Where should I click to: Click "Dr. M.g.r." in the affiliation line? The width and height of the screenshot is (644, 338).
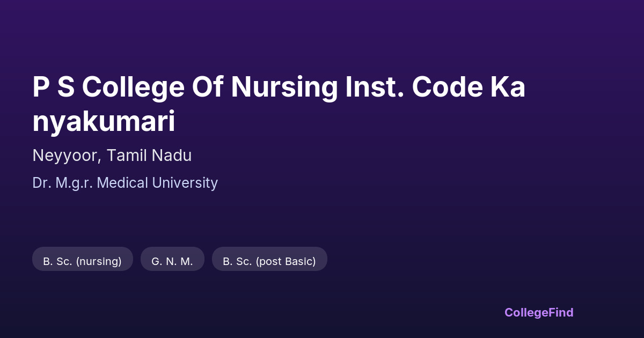click(x=63, y=183)
